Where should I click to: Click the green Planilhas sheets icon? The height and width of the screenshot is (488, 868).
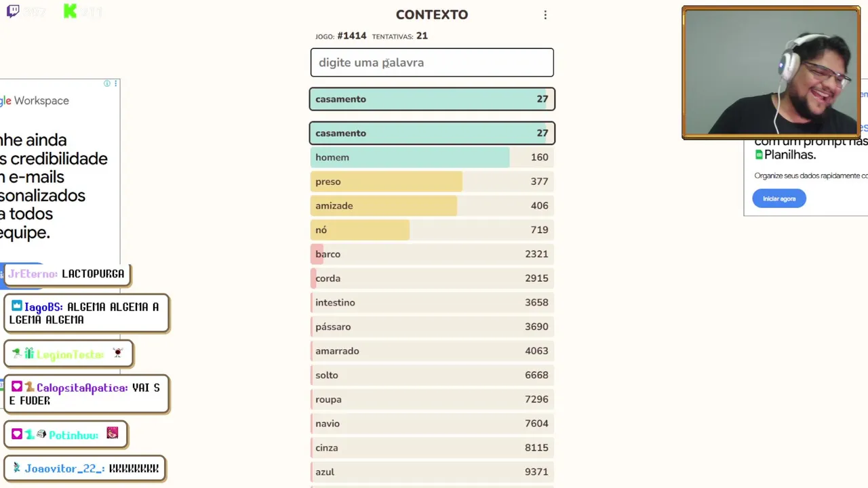click(759, 155)
